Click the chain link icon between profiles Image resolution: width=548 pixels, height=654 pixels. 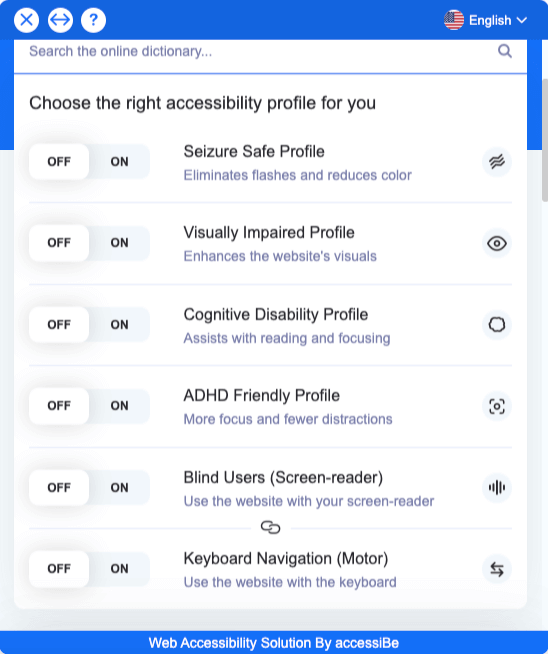pos(270,528)
